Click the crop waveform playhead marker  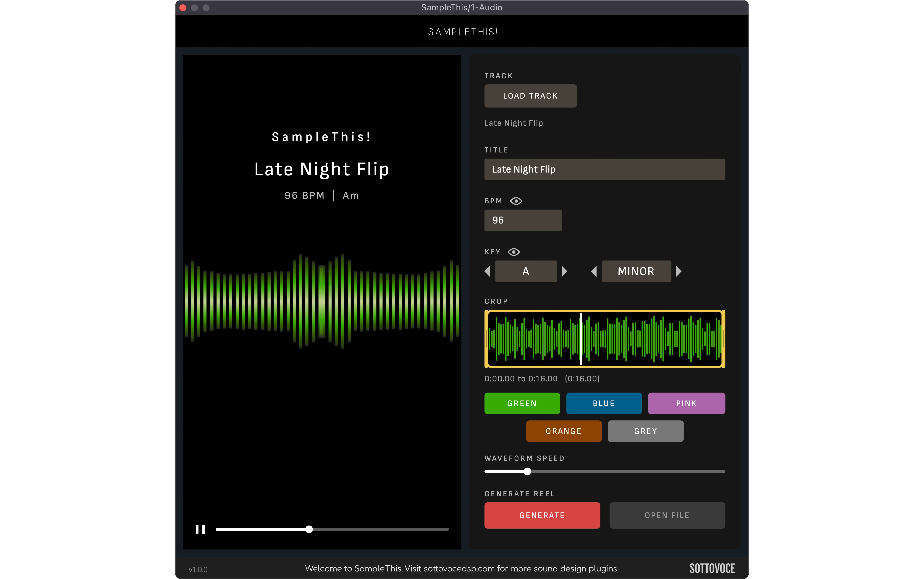tap(581, 339)
